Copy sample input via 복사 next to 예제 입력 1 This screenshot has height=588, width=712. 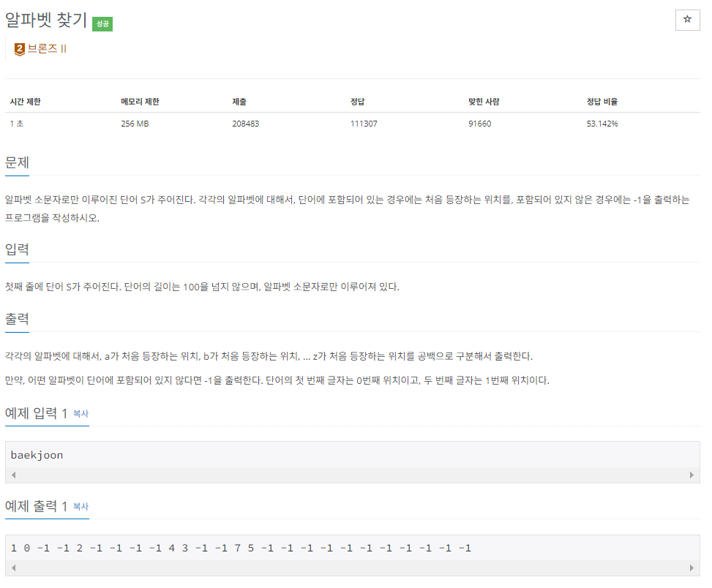point(80,414)
